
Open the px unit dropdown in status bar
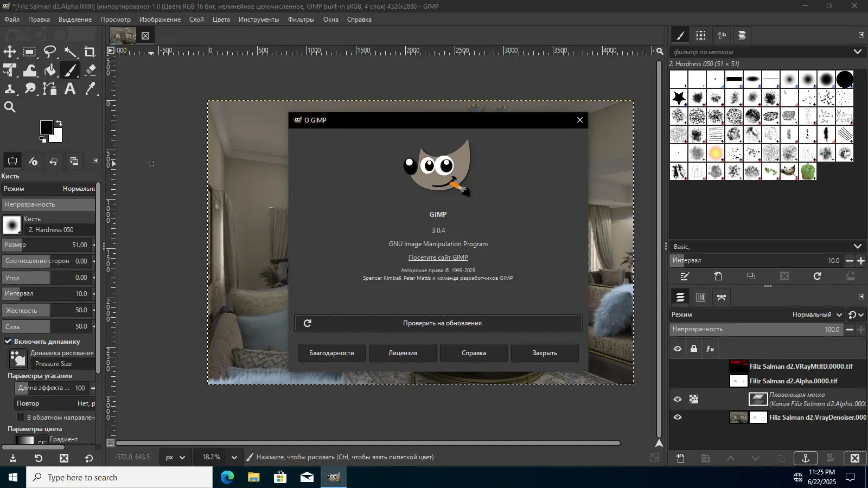click(176, 457)
